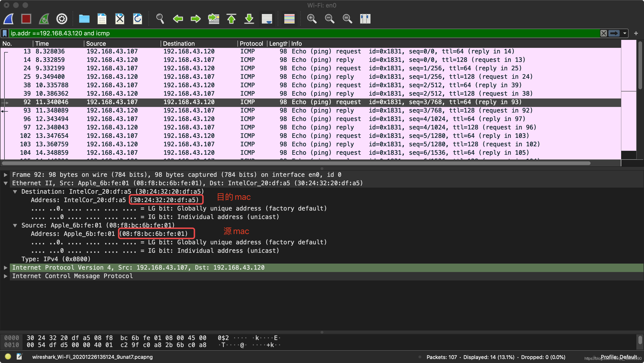The height and width of the screenshot is (363, 644).
Task: Open a capture file with the folder icon
Action: (x=84, y=19)
